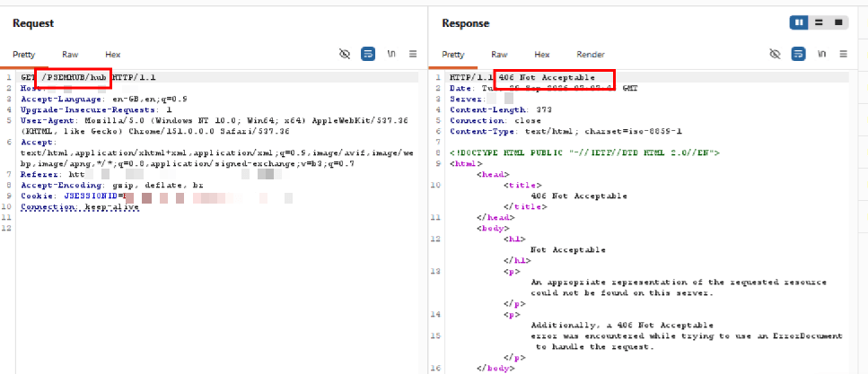Click the Content-Length: 373 header

coord(501,110)
